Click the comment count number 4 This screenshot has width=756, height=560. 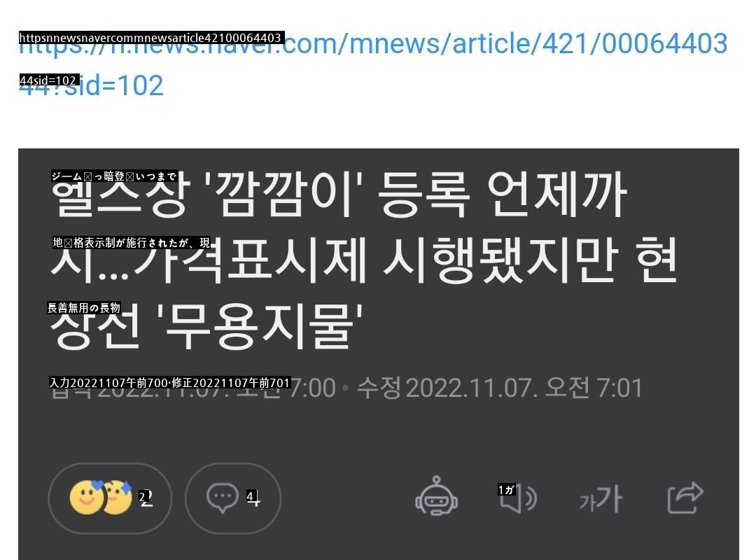coord(253,498)
